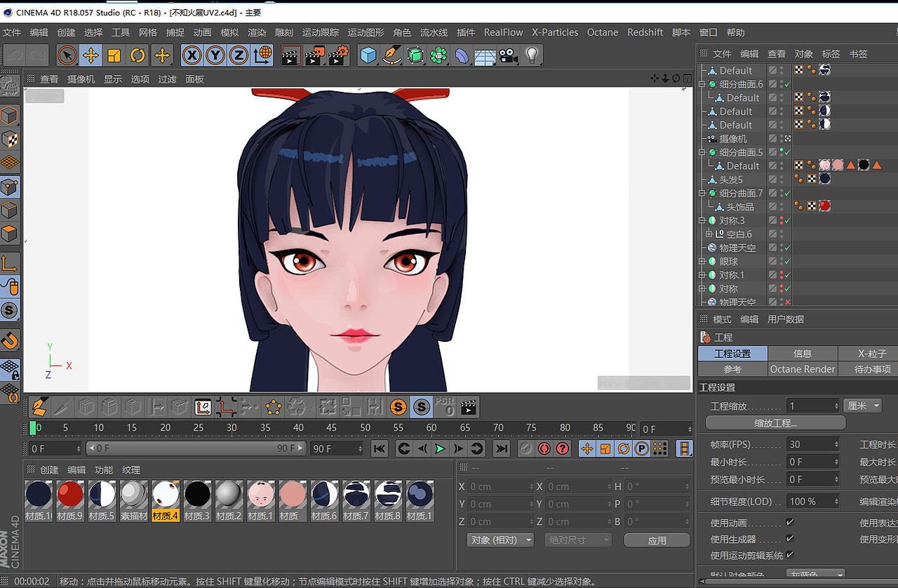Viewport: 898px width, 588px height.
Task: Click the camera creation icon in the toolbar
Action: [x=508, y=55]
